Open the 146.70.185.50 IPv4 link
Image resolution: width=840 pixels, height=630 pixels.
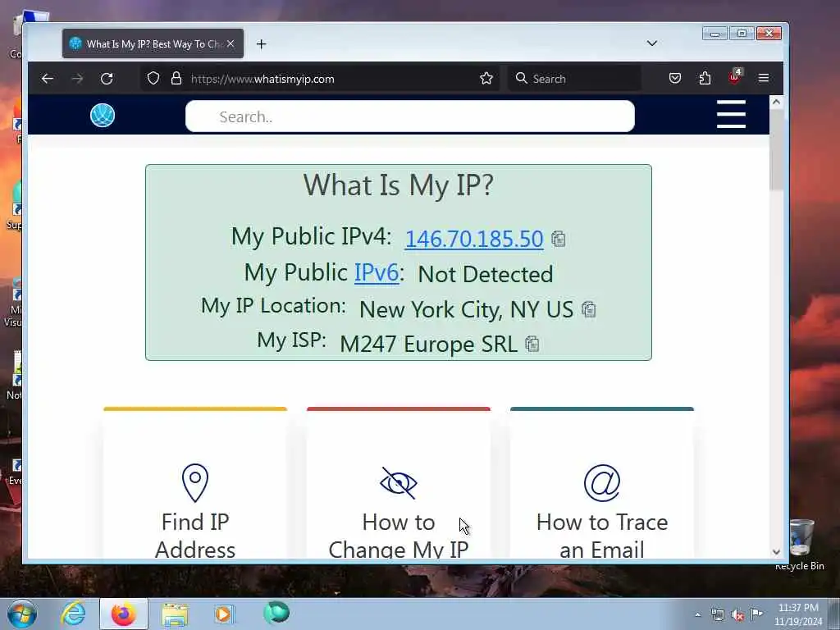474,239
